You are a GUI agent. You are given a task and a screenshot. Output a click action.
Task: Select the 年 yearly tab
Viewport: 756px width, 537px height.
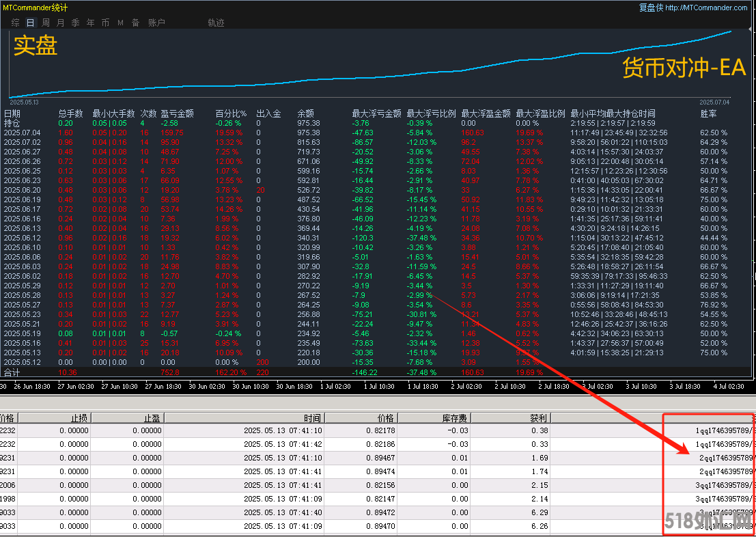coord(90,23)
